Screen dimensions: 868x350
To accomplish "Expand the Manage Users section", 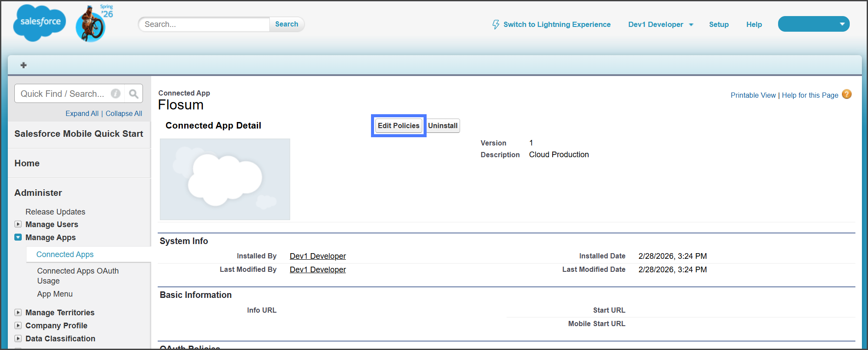I will pos(18,225).
